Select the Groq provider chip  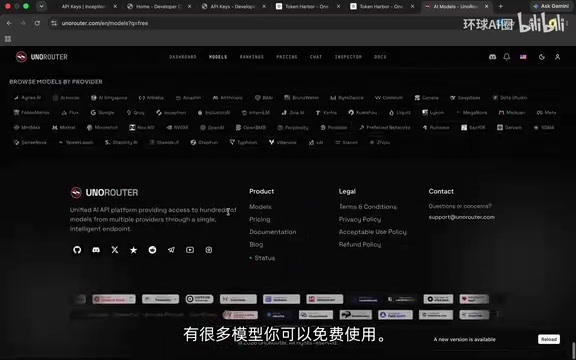click(x=136, y=112)
